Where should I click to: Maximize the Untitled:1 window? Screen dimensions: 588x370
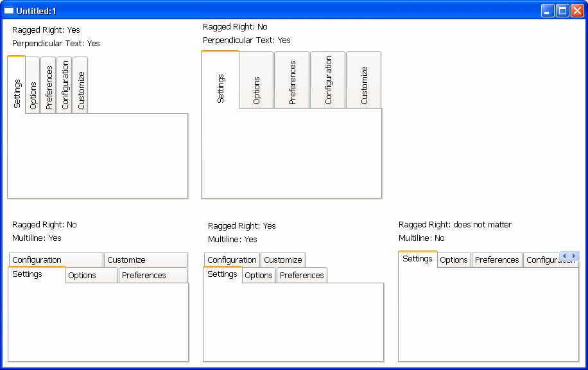click(562, 11)
